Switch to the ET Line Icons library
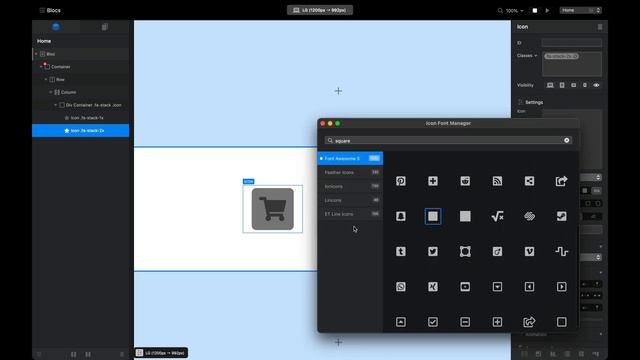This screenshot has height=360, width=640. click(350, 214)
